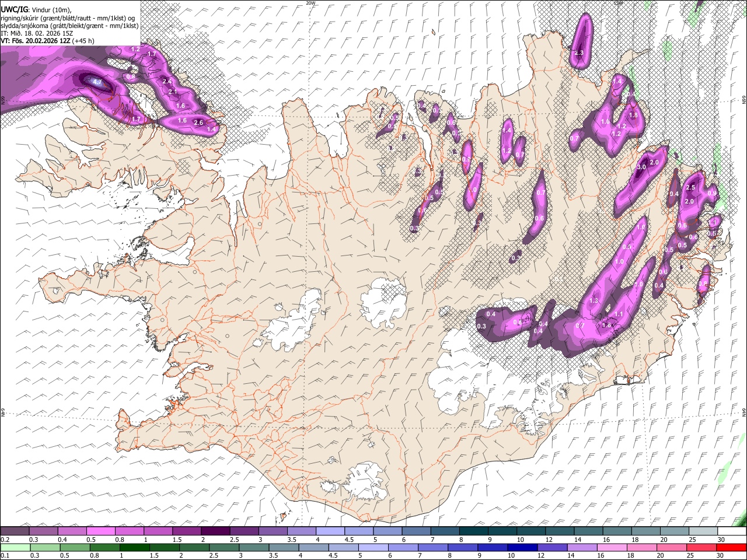Click the '(+45 h)' forecast offset
The width and height of the screenshot is (747, 560).
83,41
